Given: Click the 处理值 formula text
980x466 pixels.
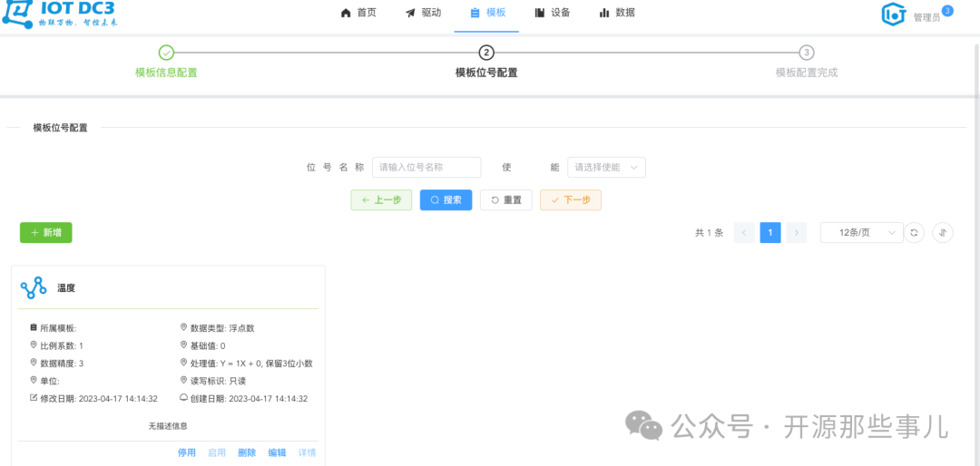Looking at the screenshot, I should click(x=251, y=363).
